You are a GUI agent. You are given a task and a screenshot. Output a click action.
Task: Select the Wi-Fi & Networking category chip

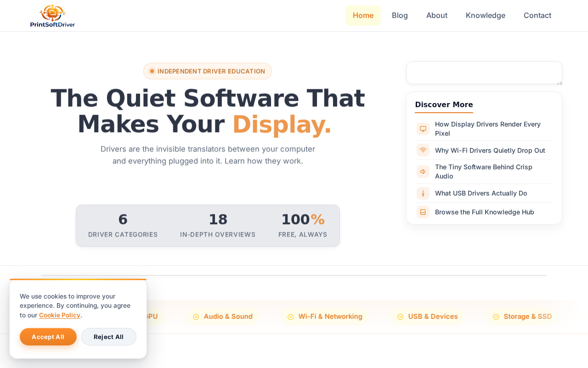coord(325,316)
